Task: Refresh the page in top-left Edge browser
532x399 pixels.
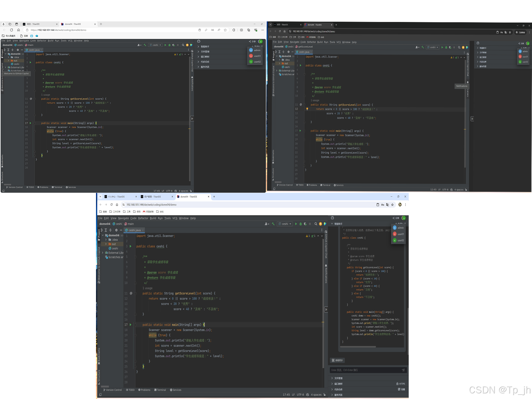Action: pos(11,30)
